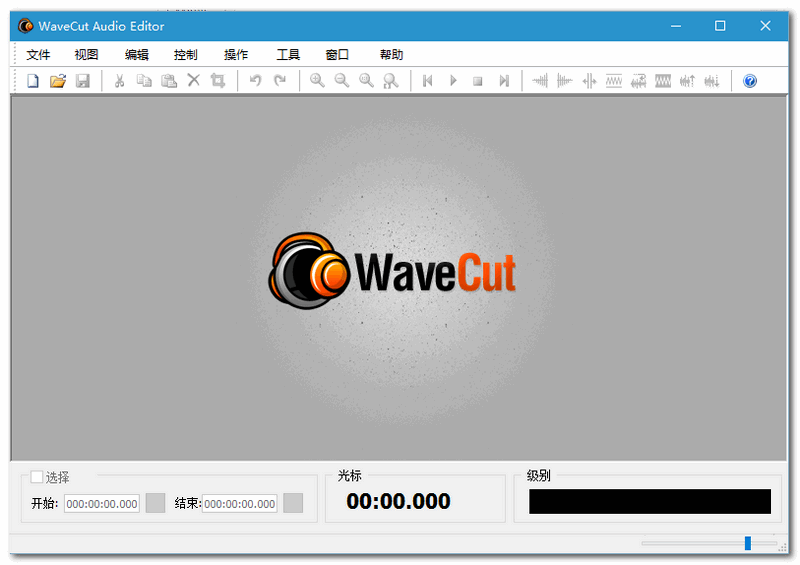Expand the 工具 menu

[x=288, y=55]
